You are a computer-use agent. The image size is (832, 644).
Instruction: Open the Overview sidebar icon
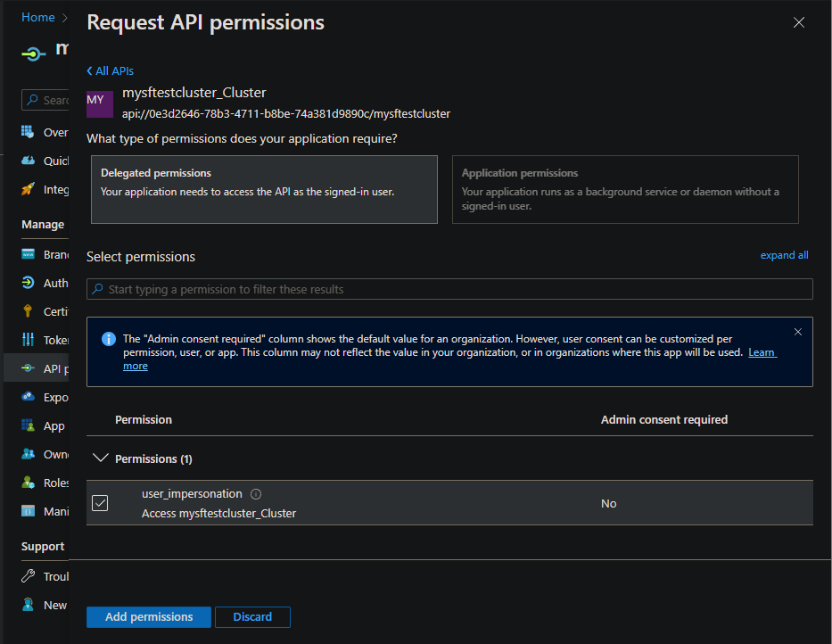click(x=28, y=132)
